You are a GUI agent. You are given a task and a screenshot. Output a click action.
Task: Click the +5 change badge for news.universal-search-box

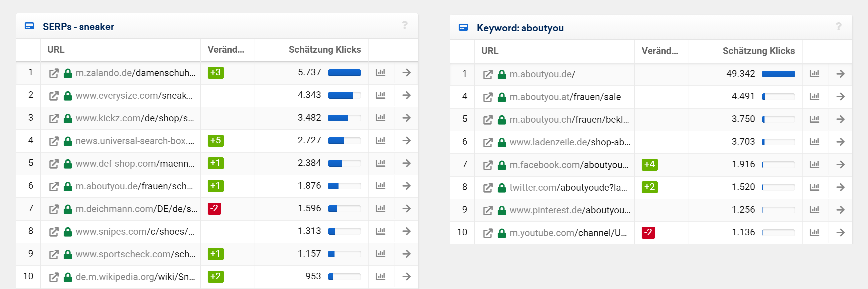coord(215,140)
